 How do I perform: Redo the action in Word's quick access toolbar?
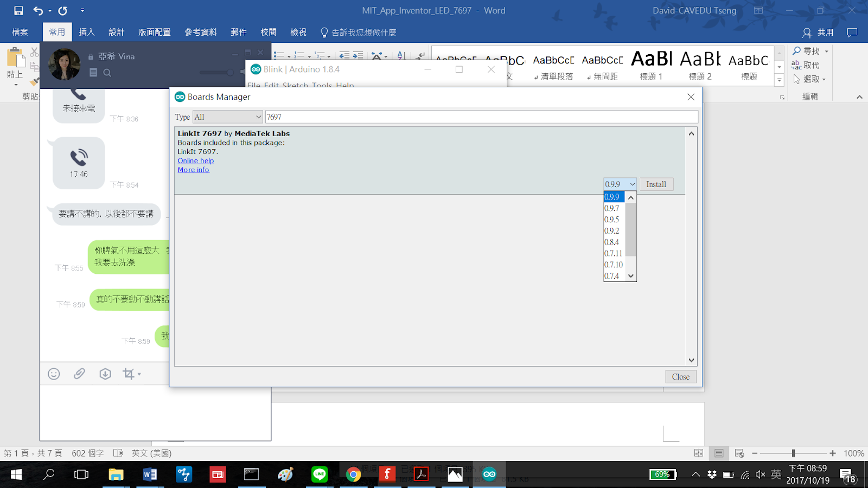(x=63, y=10)
